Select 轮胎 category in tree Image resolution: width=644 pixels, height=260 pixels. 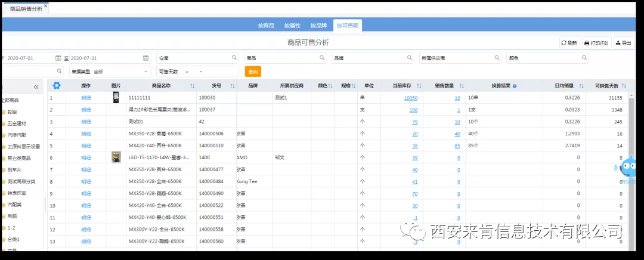pos(13,112)
